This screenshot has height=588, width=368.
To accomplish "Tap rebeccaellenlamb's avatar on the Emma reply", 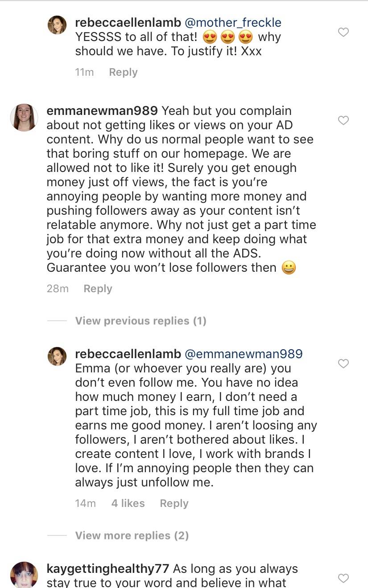I will point(57,356).
